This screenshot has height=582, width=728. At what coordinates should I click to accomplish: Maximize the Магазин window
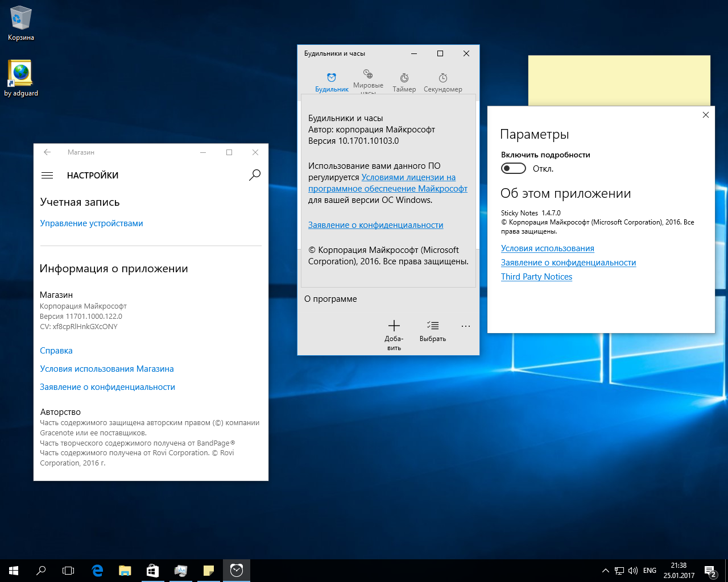click(x=229, y=152)
